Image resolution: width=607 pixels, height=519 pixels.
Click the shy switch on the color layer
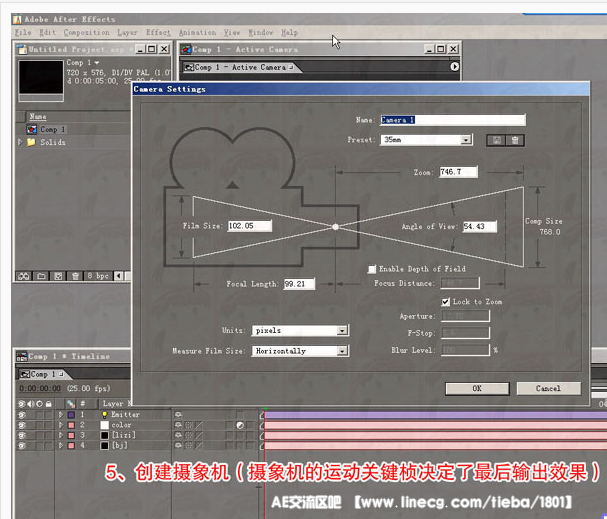pyautogui.click(x=178, y=425)
